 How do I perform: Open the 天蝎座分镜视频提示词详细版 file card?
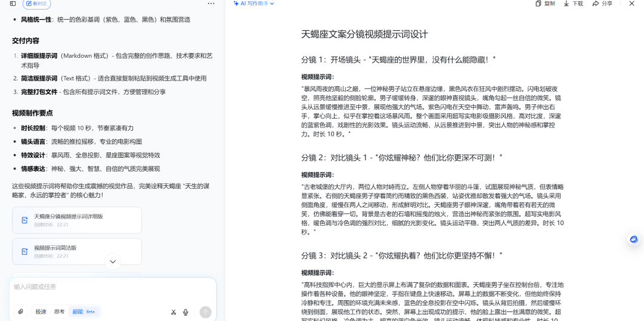77,220
